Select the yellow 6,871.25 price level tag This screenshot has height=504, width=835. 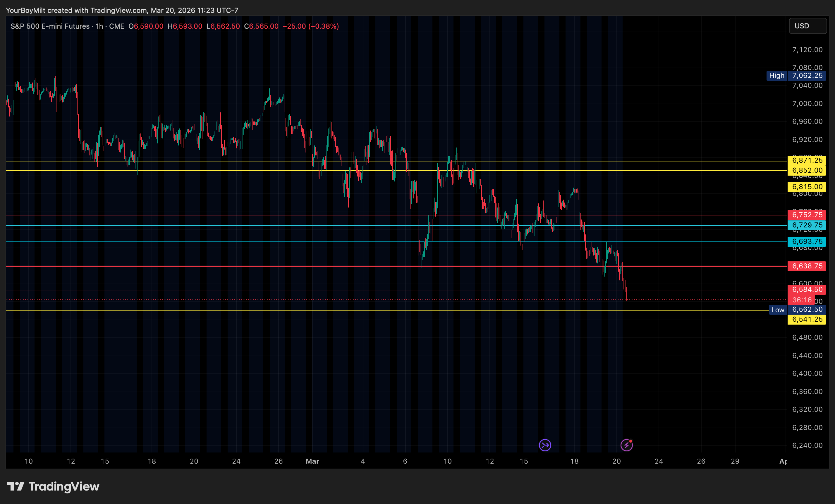click(807, 160)
